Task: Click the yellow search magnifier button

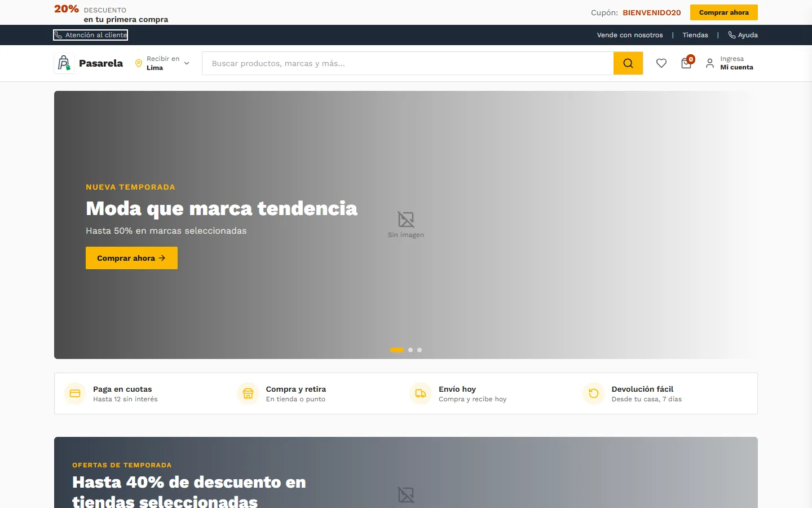Action: click(628, 63)
